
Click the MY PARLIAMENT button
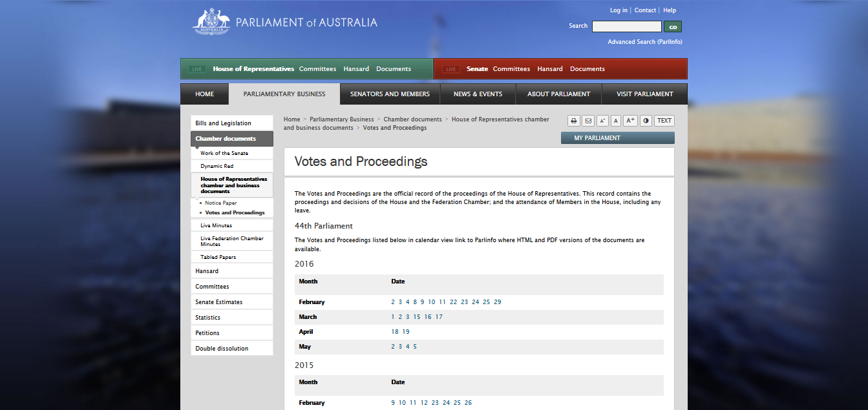(617, 138)
